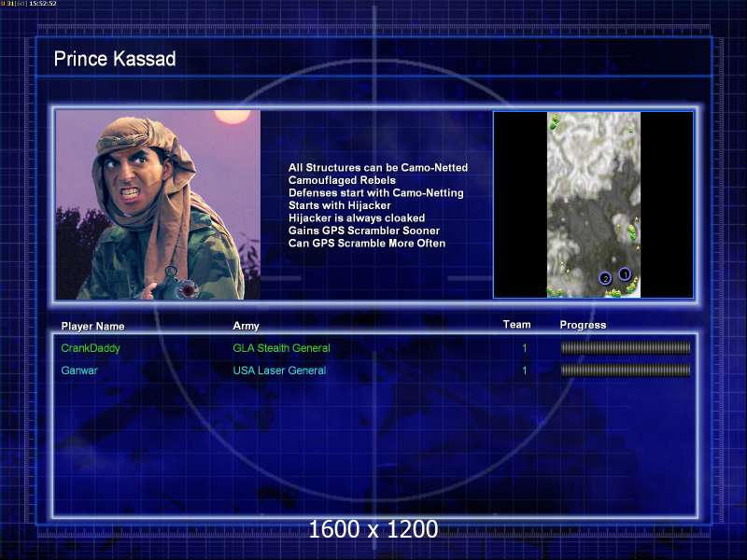The width and height of the screenshot is (747, 560).
Task: Click player name CrankDaddy
Action: [x=91, y=348]
